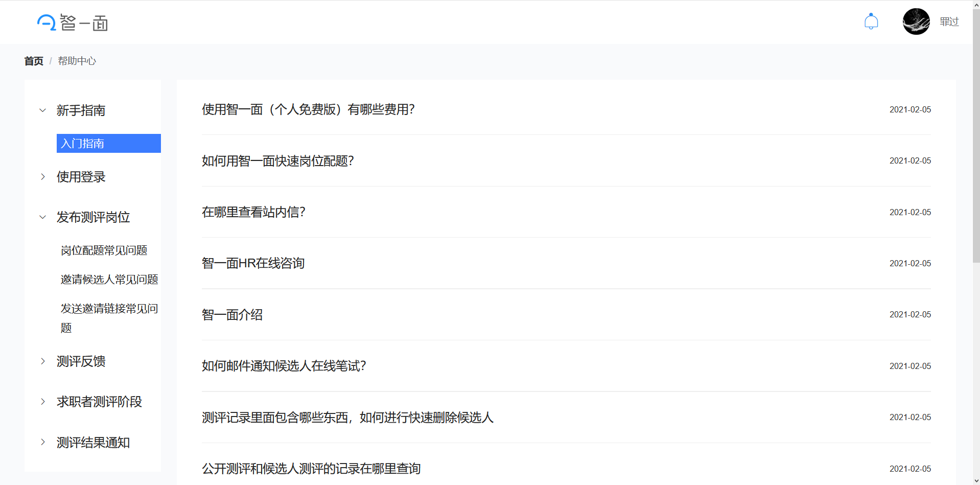Open 邀请候选人常见问题 submenu item
Image resolution: width=980 pixels, height=485 pixels.
click(109, 280)
